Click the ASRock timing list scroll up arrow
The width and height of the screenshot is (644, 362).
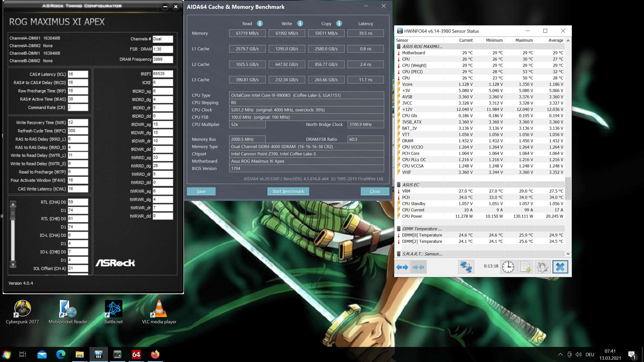(13, 204)
